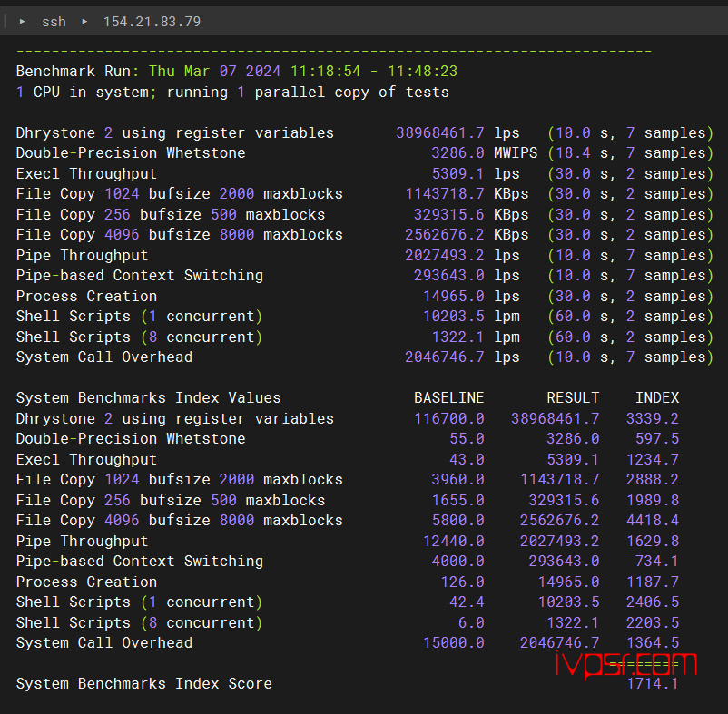Click the final index score 1714.1
The height and width of the screenshot is (714, 728).
point(653,684)
